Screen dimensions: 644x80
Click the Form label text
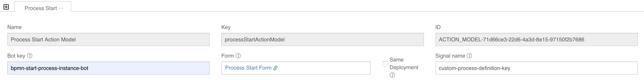(x=227, y=56)
